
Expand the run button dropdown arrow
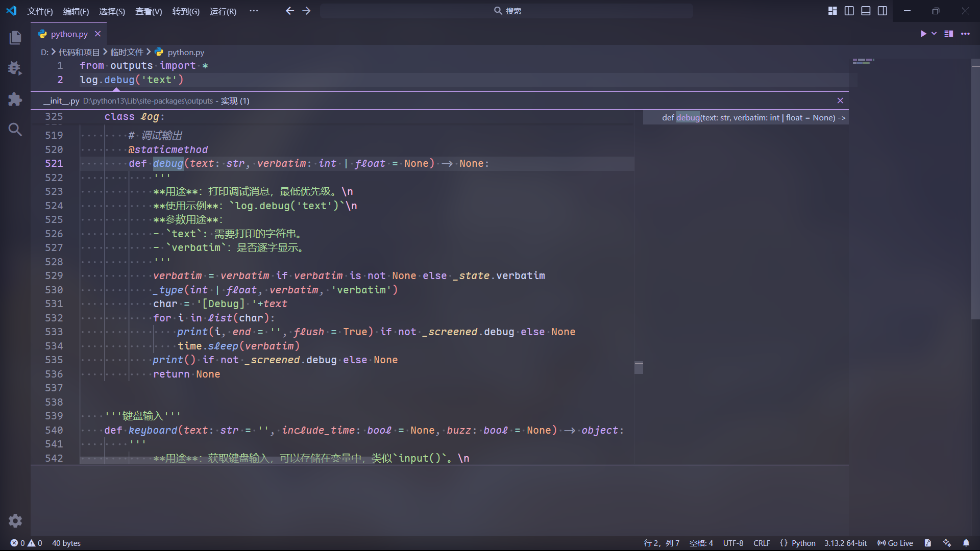tap(934, 34)
